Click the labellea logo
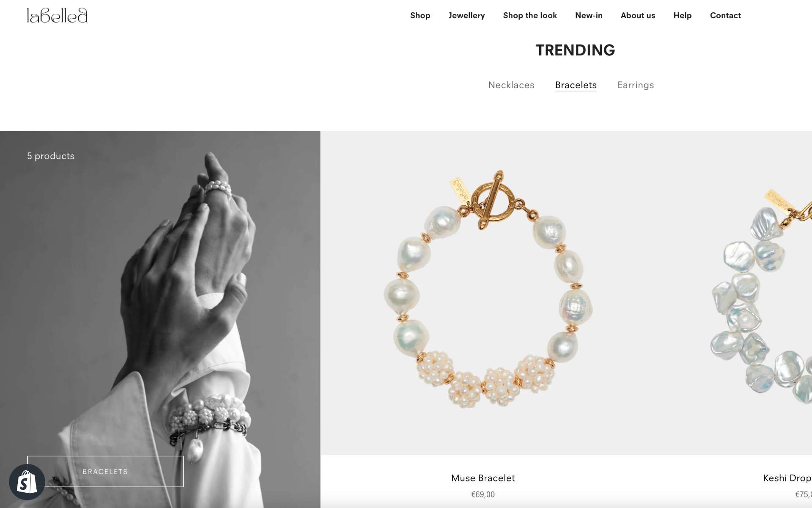Screen dimensions: 812x508 coord(57,15)
